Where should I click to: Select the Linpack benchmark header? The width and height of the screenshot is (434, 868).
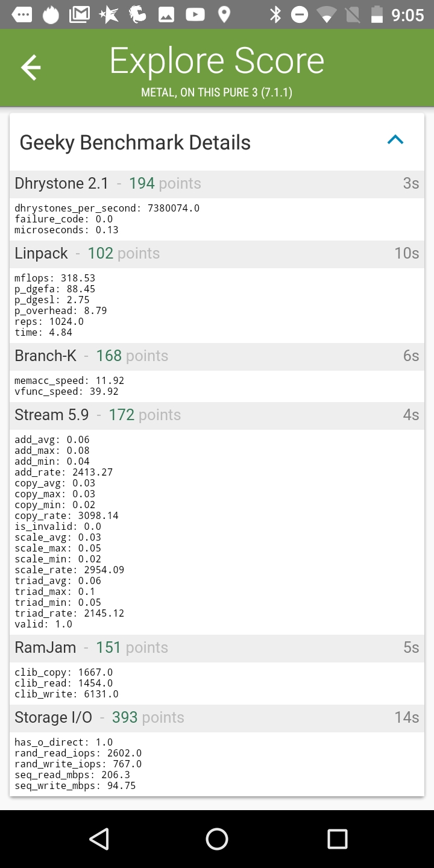coord(217,254)
